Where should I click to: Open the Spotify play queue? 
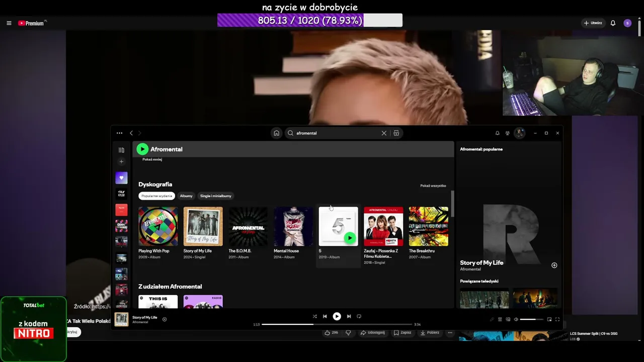[500, 319]
